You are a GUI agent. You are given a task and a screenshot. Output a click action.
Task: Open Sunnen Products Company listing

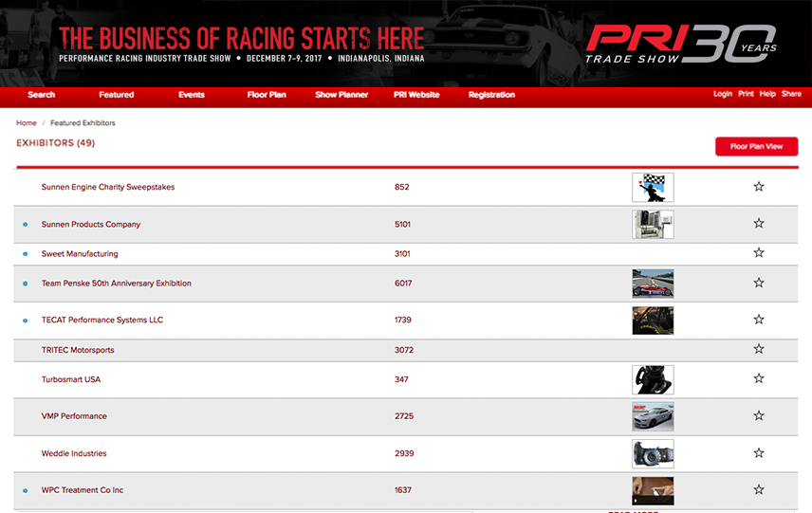point(91,224)
